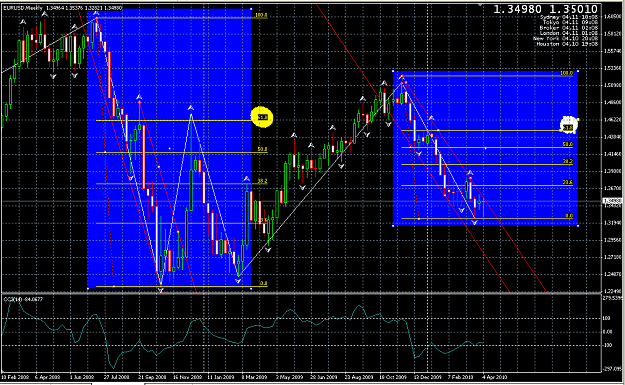Select the white highlighted circle on right Fibonacci

pyautogui.click(x=569, y=124)
